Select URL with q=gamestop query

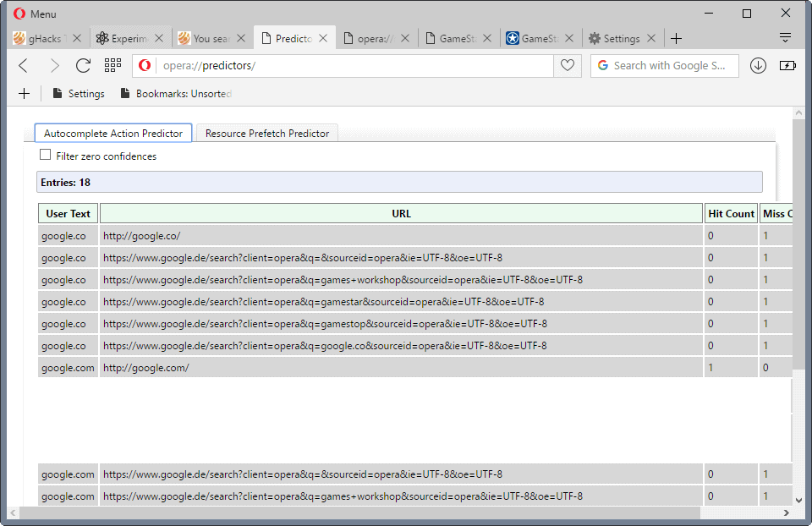[401, 324]
